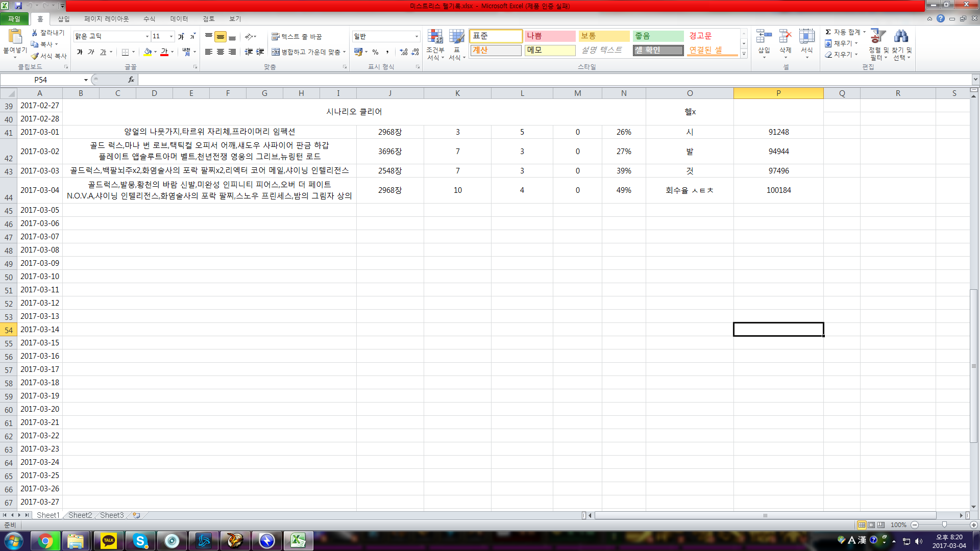Align text to top of cell

[209, 36]
